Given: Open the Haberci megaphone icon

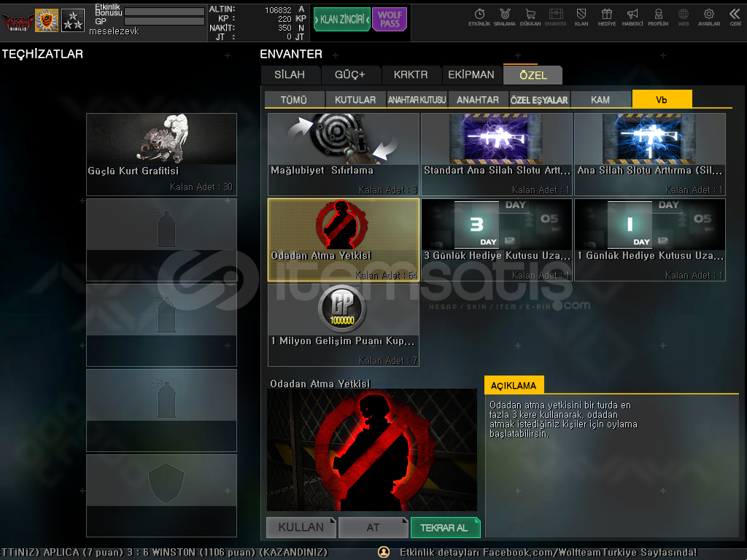Looking at the screenshot, I should [x=632, y=17].
